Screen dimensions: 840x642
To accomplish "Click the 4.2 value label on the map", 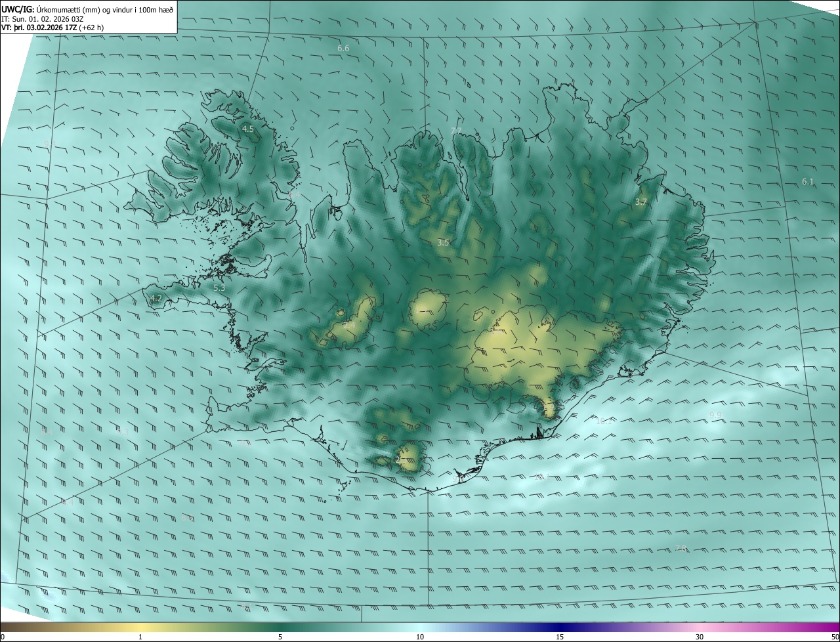I will (156, 299).
